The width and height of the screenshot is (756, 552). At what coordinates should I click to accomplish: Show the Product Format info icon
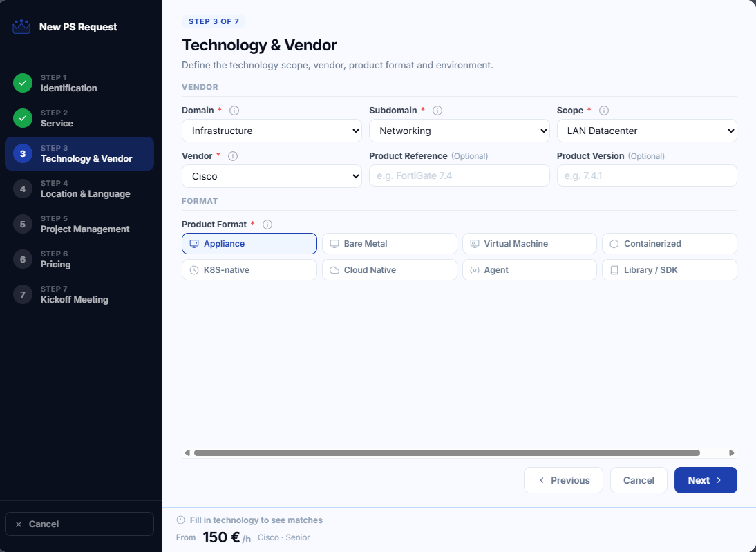(x=267, y=225)
